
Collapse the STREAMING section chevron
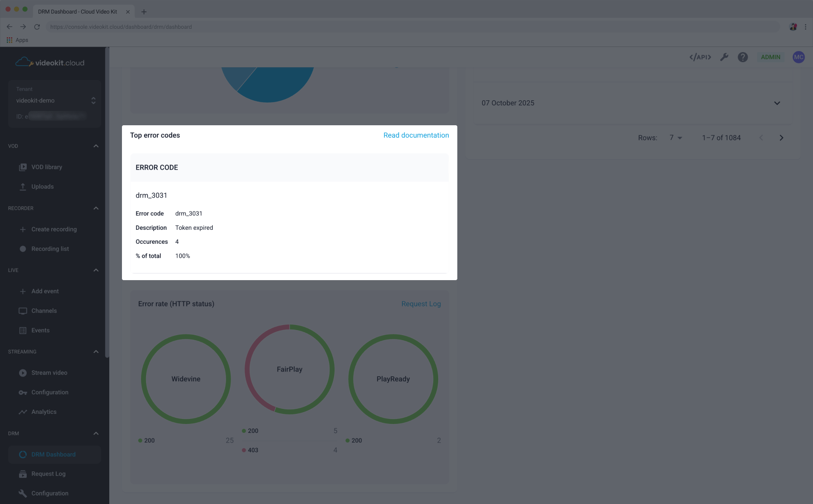96,352
